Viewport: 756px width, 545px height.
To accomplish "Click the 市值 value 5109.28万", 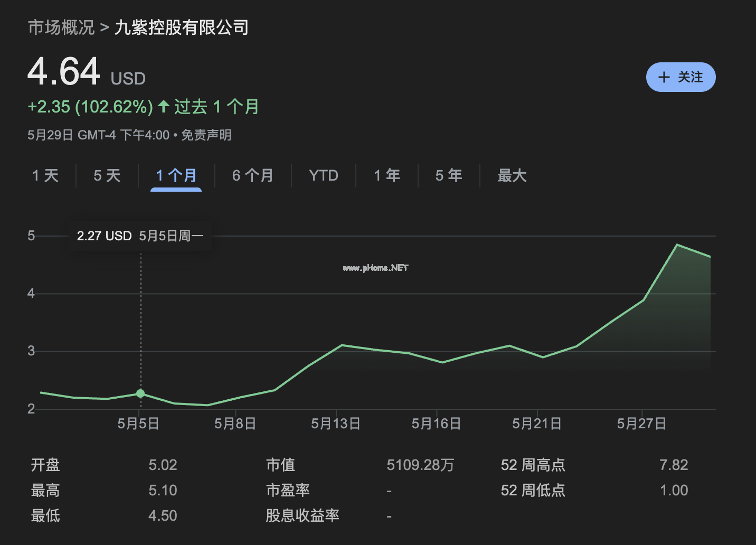I will tap(420, 465).
